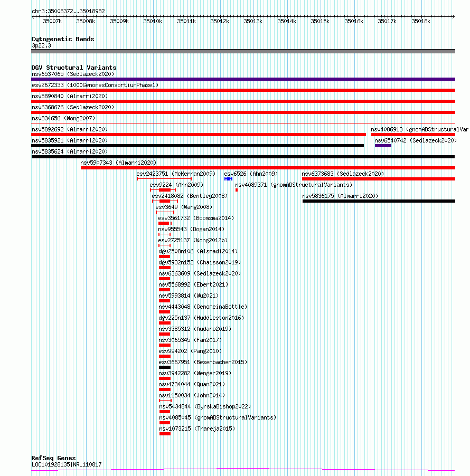Select the esv2672333 (1000GenomesConsortiumPhase1) label
The width and height of the screenshot is (470, 476).
(x=95, y=85)
